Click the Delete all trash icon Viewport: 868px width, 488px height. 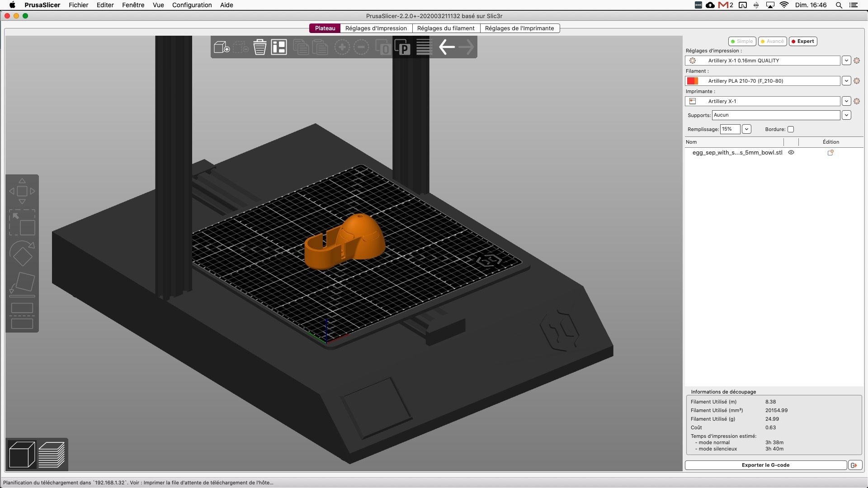259,47
